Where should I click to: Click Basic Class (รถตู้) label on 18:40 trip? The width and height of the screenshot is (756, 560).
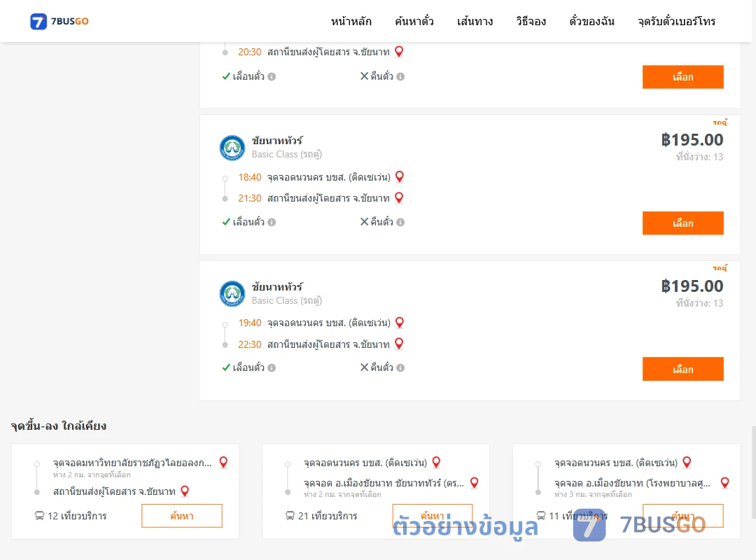click(x=287, y=154)
